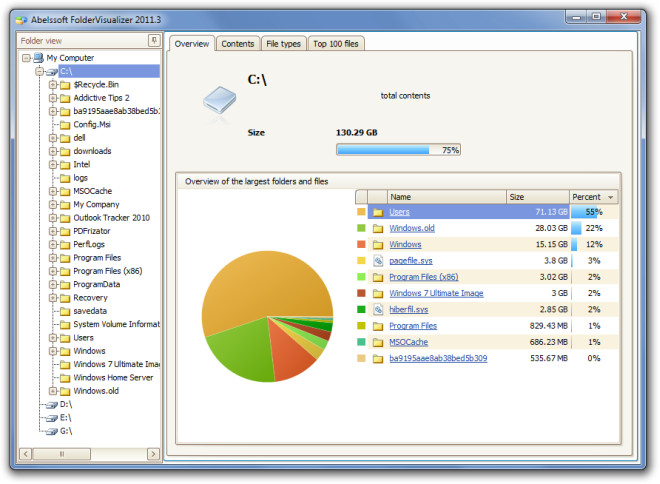Click the folder icon of Program Files (x86) list row

pyautogui.click(x=378, y=277)
